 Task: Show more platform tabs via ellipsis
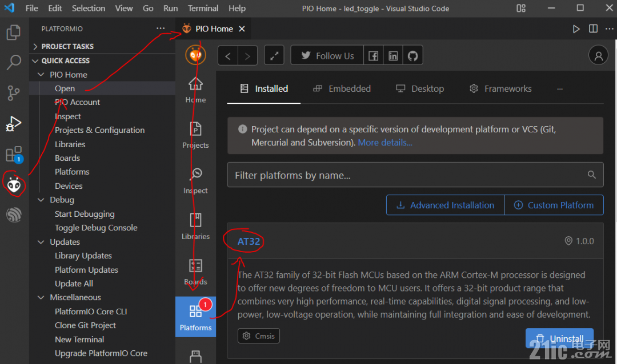[560, 89]
